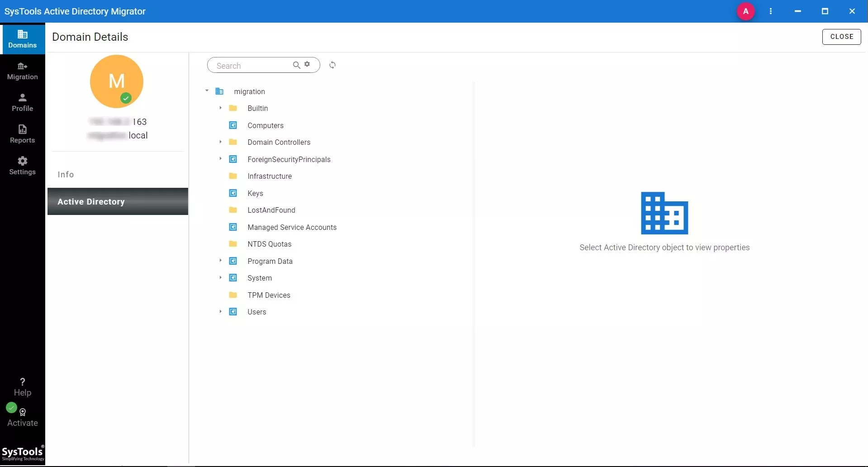Viewport: 868px width, 467px height.
Task: Click the domain avatar circle M
Action: click(117, 81)
